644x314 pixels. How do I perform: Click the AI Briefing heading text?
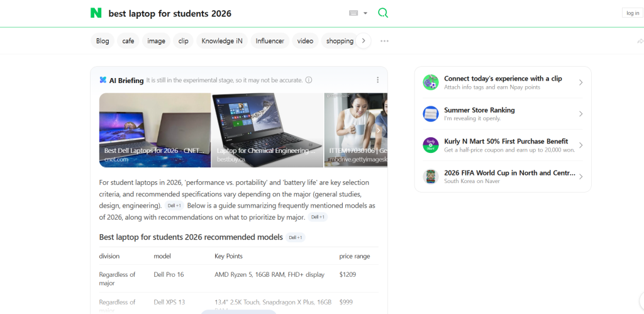click(126, 81)
